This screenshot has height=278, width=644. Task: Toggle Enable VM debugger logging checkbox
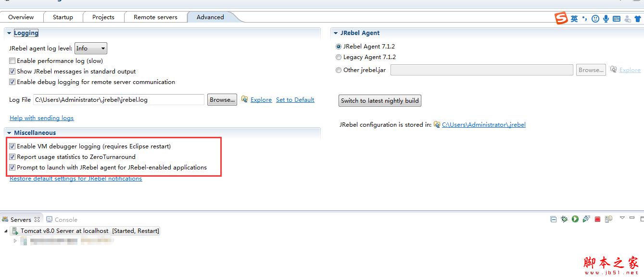click(13, 146)
